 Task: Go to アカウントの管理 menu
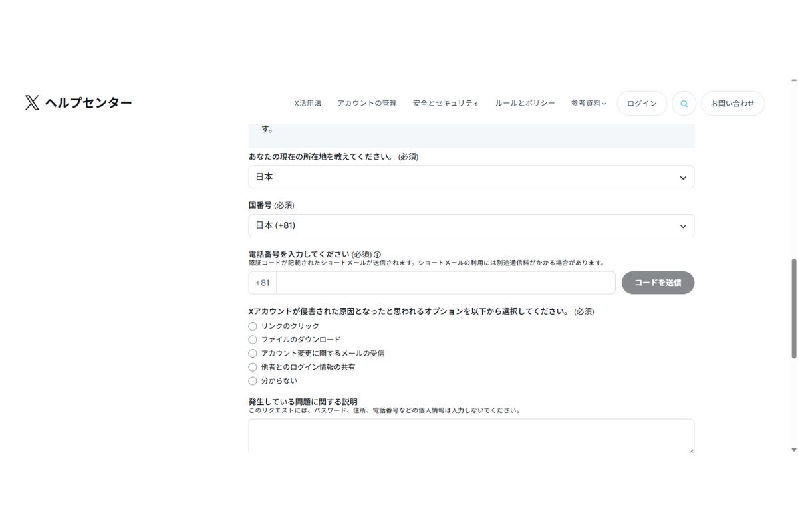click(x=367, y=104)
